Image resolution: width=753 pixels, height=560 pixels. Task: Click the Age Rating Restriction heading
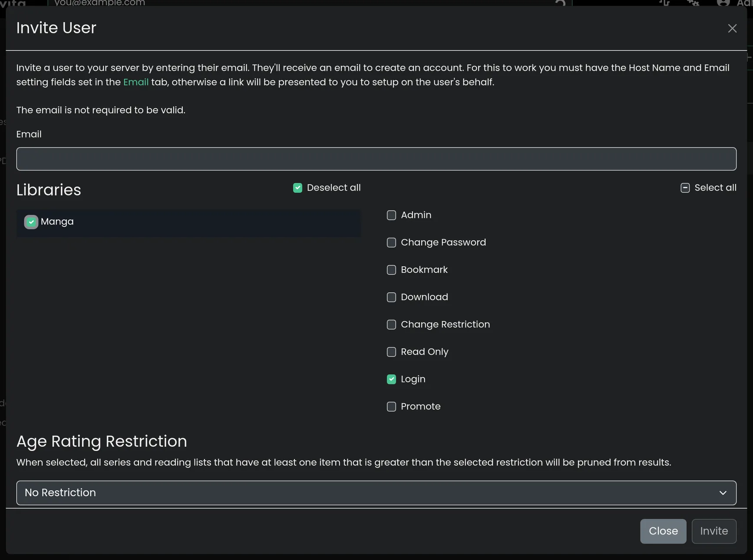(102, 441)
